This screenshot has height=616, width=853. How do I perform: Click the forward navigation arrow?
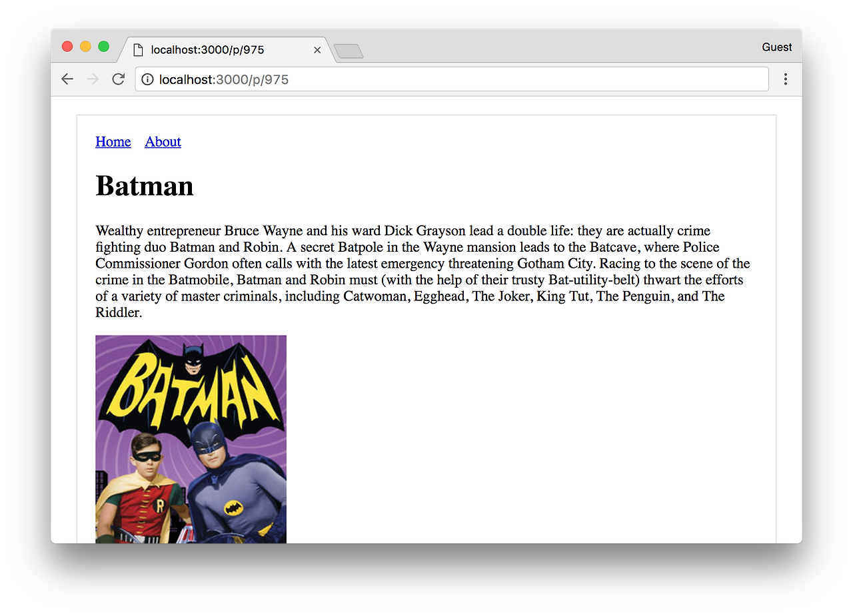tap(93, 79)
